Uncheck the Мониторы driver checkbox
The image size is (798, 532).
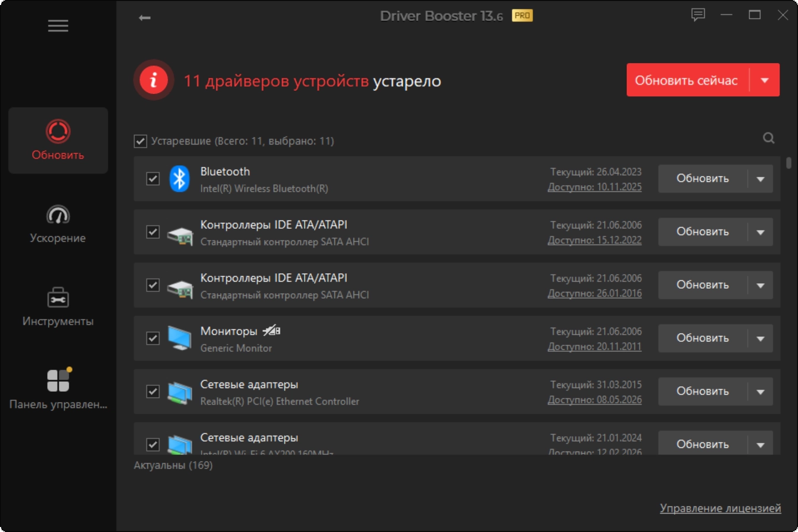point(153,339)
